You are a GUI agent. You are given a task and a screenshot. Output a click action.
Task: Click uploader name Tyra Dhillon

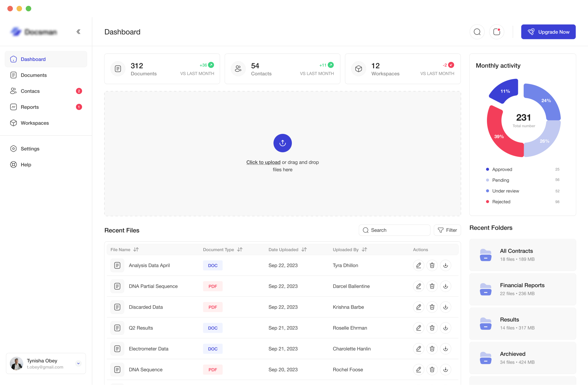pos(345,265)
